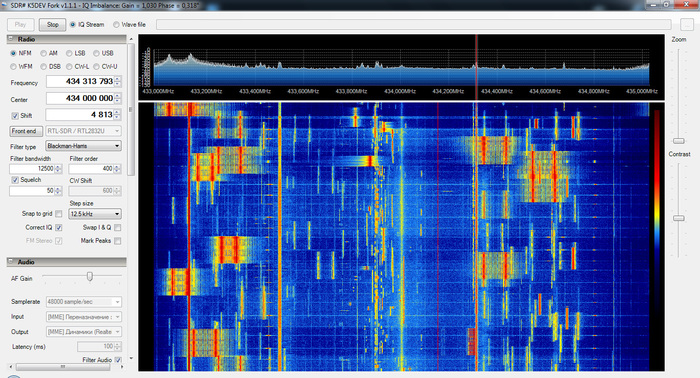
Task: Toggle the Squelch checkbox
Action: tap(15, 180)
